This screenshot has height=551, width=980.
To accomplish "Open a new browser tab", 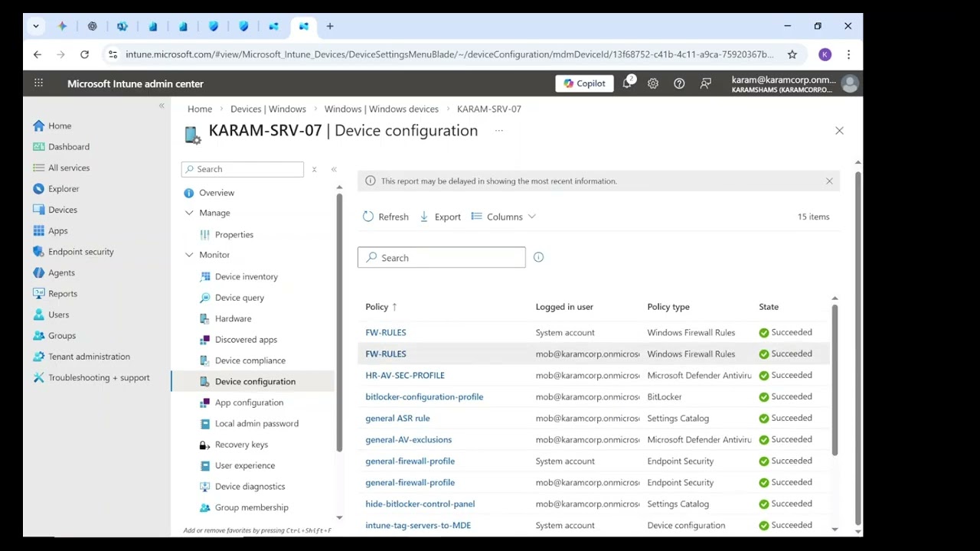I will 330,26.
